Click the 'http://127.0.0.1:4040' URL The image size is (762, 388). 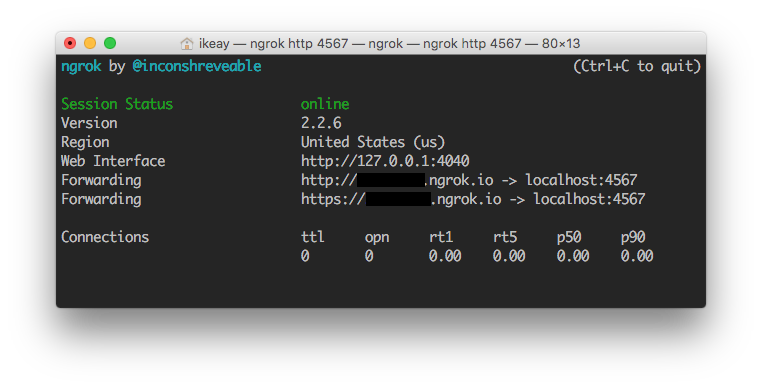click(385, 161)
